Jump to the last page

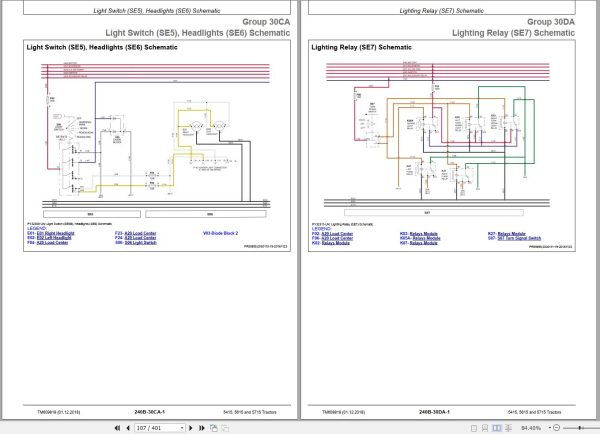pos(202,428)
